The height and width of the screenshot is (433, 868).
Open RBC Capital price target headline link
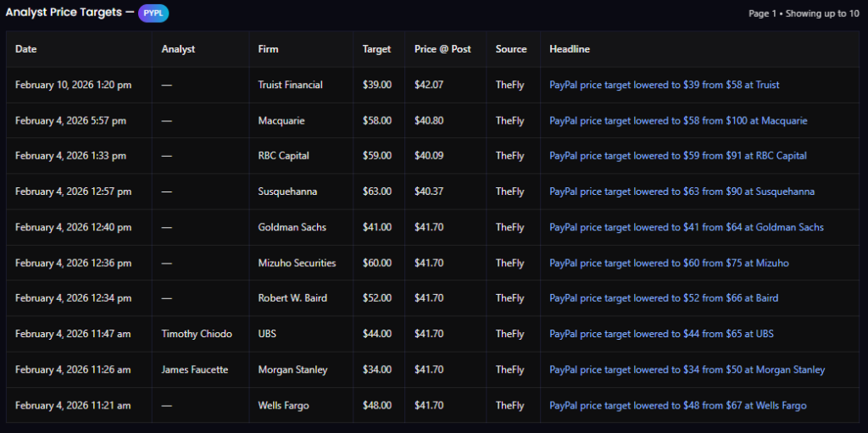(x=677, y=156)
